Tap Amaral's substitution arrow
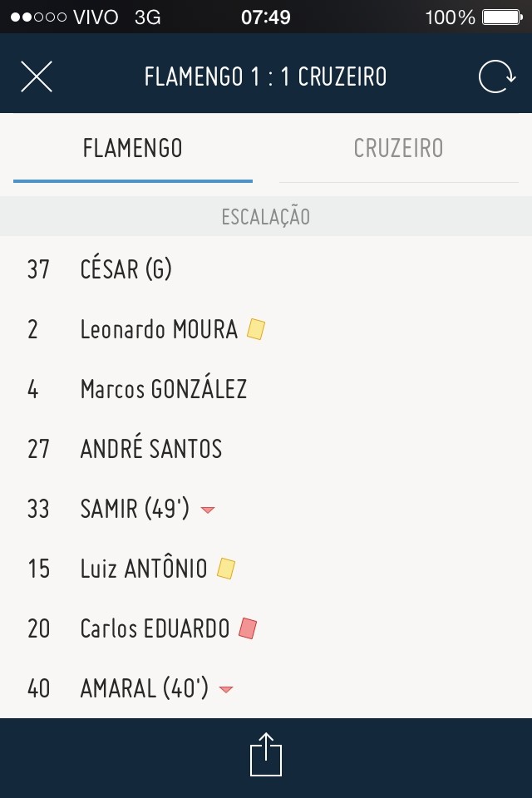 225,689
